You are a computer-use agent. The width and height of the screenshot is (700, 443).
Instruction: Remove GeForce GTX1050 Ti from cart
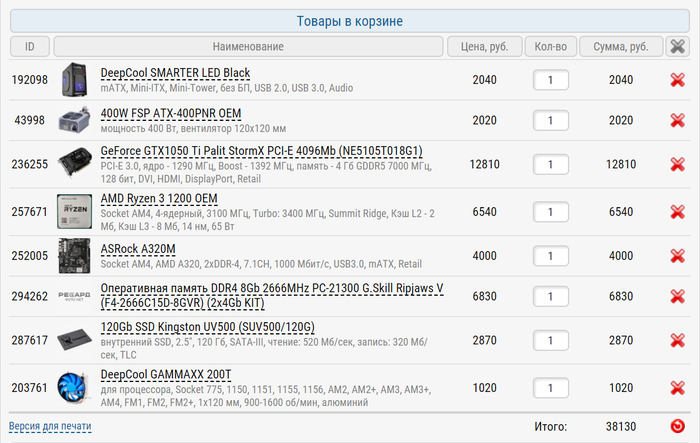[677, 164]
